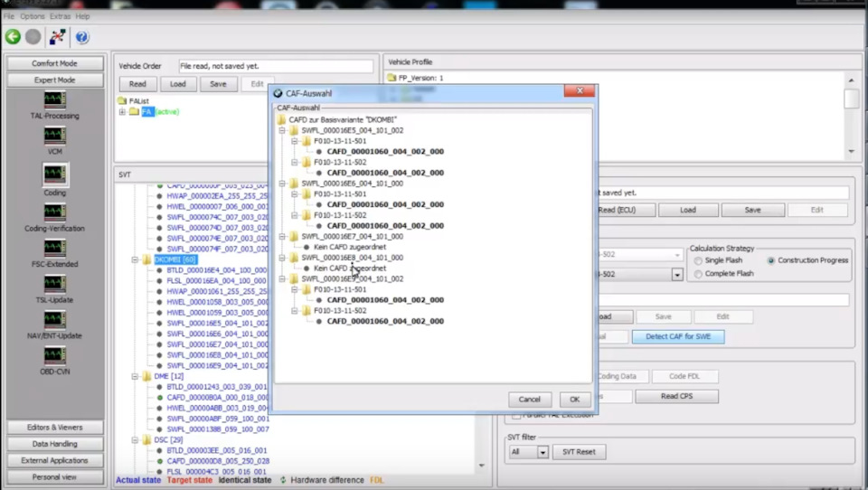Click FAList folder icon
868x490 pixels.
pos(122,100)
